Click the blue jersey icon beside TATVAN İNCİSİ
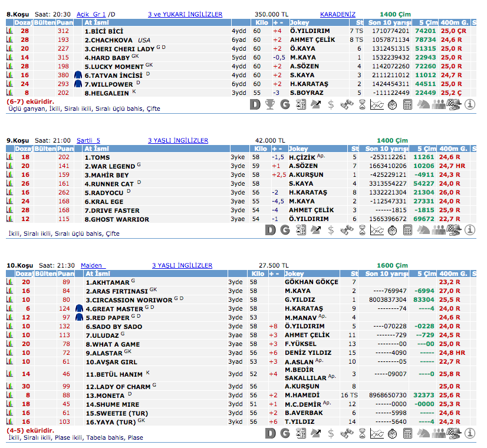 [79, 75]
